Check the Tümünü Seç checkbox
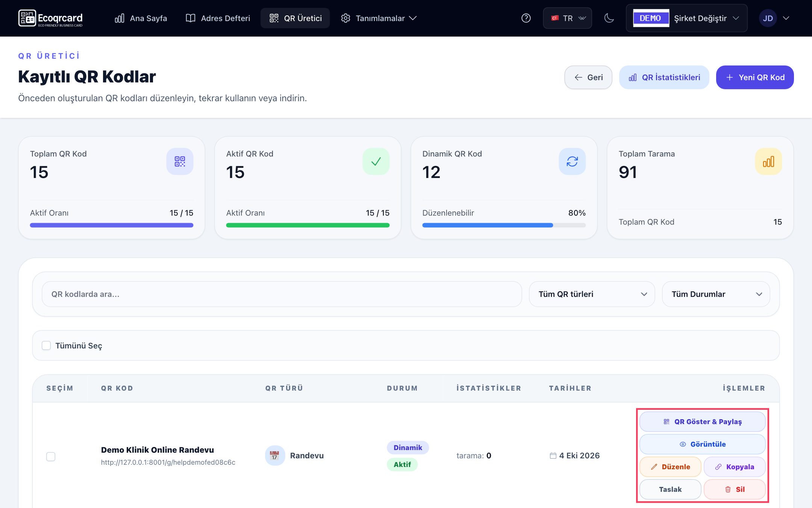The width and height of the screenshot is (812, 508). pos(46,345)
